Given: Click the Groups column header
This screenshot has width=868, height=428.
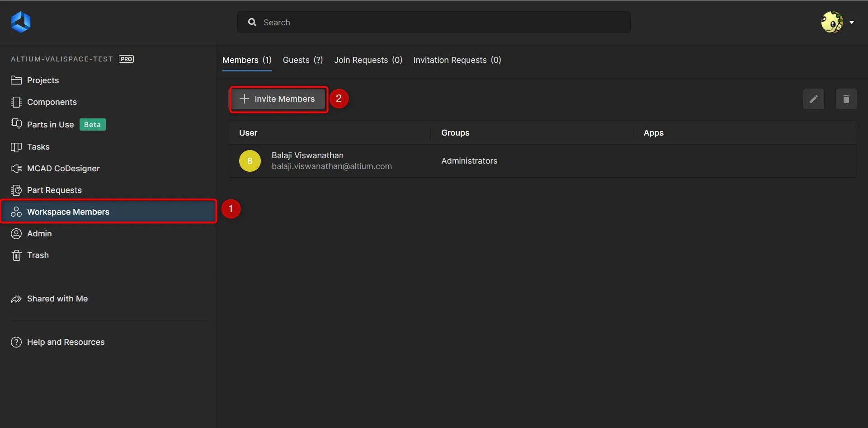Looking at the screenshot, I should [455, 133].
